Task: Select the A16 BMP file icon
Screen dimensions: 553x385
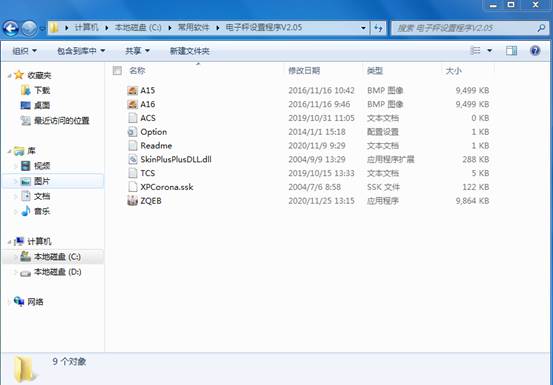Action: tap(132, 104)
